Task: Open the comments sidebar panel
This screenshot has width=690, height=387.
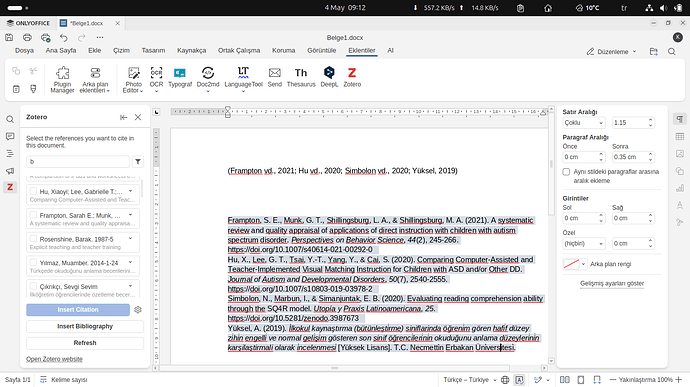Action: click(x=10, y=136)
